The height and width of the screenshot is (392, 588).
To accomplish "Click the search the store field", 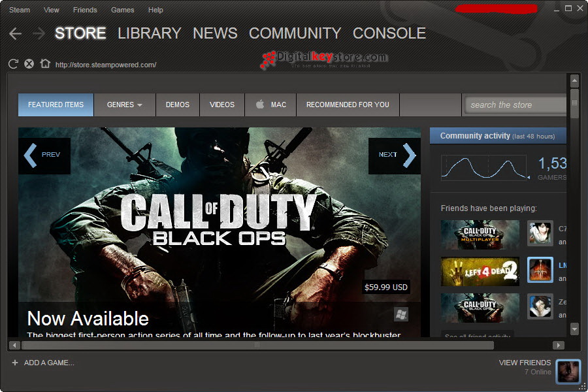I will click(x=515, y=105).
